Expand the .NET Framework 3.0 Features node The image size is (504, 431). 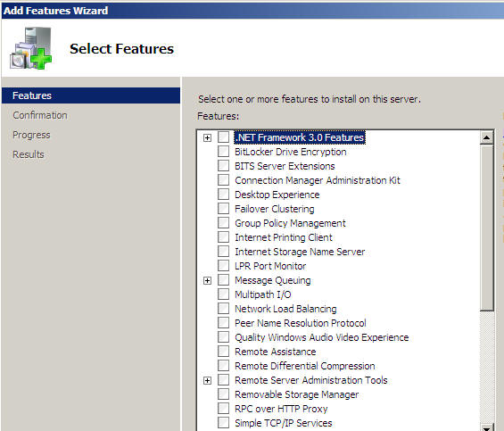pyautogui.click(x=207, y=137)
